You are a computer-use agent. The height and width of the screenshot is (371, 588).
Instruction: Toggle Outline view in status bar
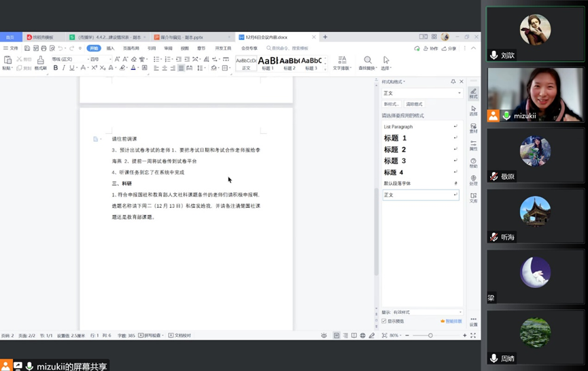(345, 336)
